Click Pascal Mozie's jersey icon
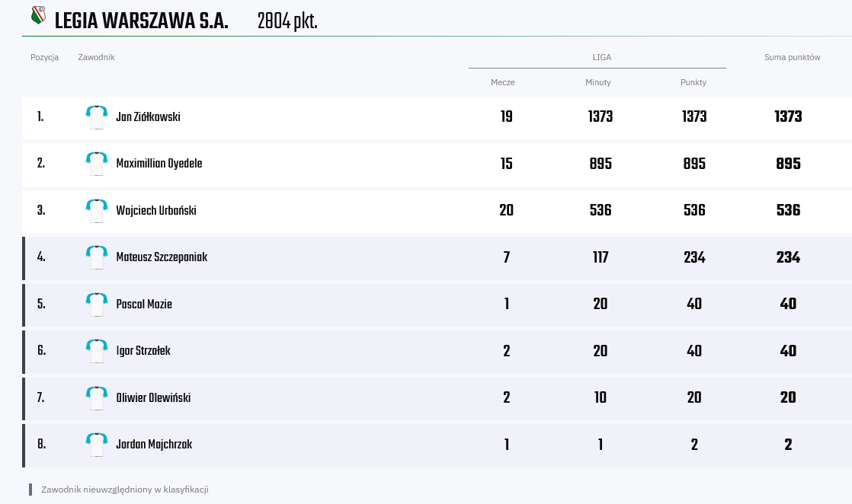Image resolution: width=852 pixels, height=504 pixels. point(97,304)
